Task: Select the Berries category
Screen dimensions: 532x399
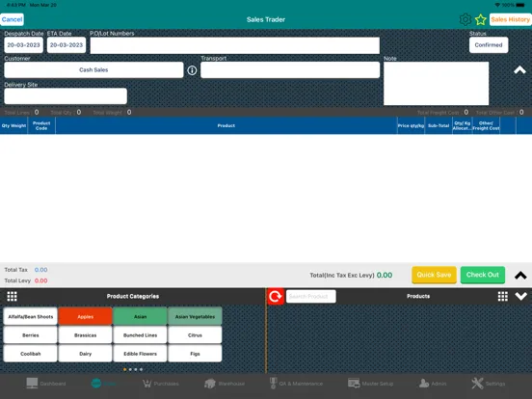Action: tap(31, 335)
